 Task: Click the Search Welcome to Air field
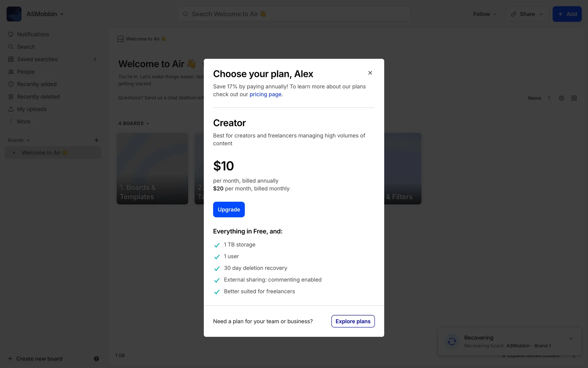tap(293, 14)
